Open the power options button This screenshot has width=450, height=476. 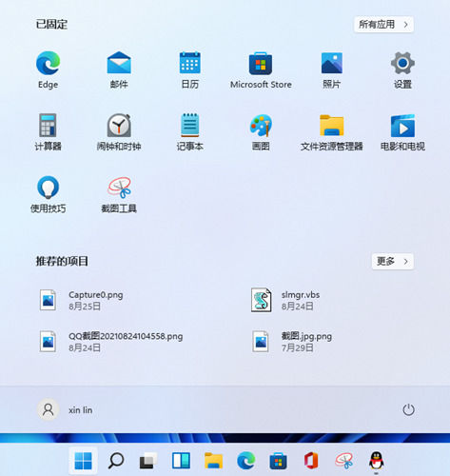point(408,409)
